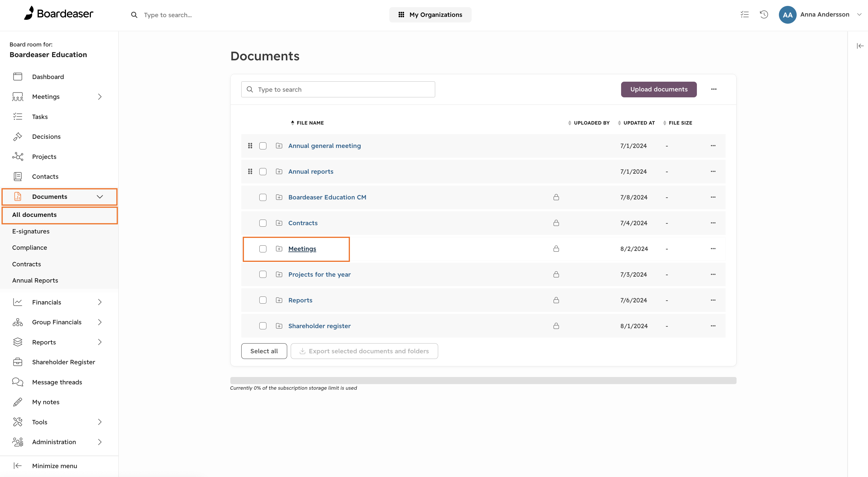This screenshot has width=868, height=477.
Task: Check the Projects for the year checkbox
Action: pos(263,274)
